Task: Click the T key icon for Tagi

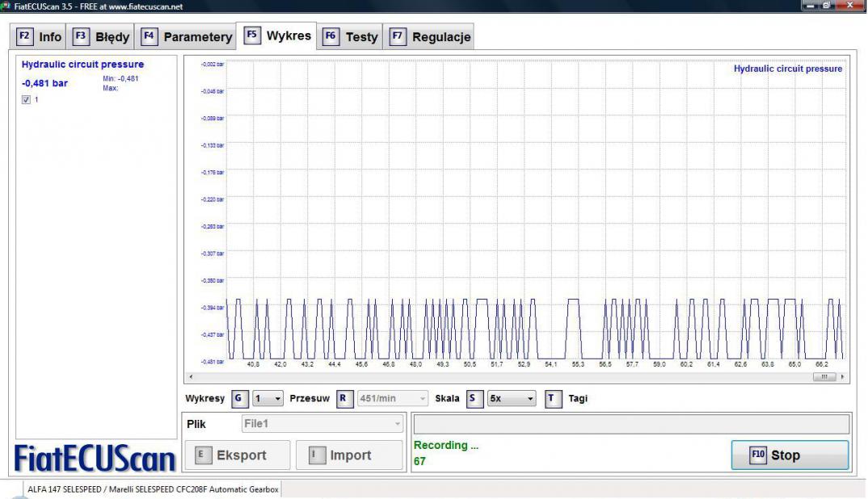Action: (x=553, y=399)
